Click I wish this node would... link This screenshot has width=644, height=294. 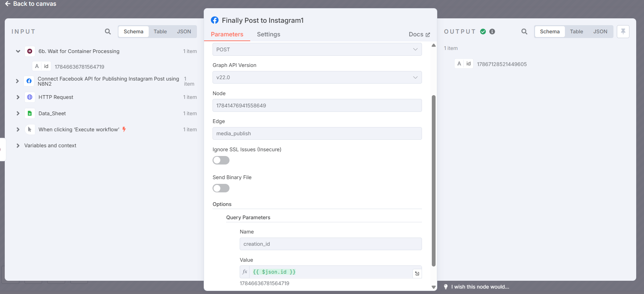click(480, 287)
